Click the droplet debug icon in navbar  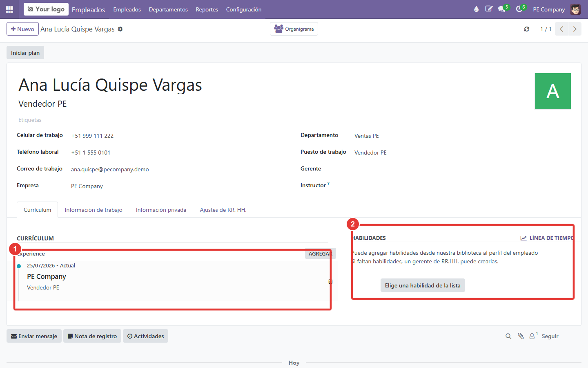[x=476, y=9]
